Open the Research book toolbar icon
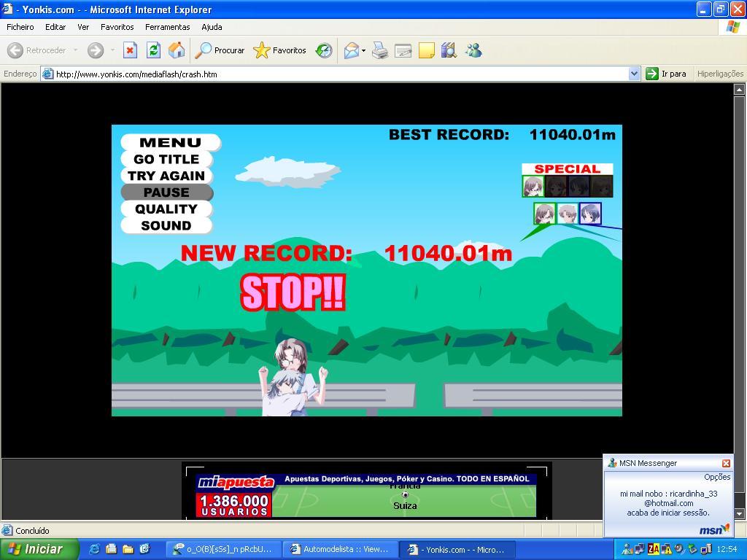Screen dimensions: 747x560 pyautogui.click(x=449, y=50)
